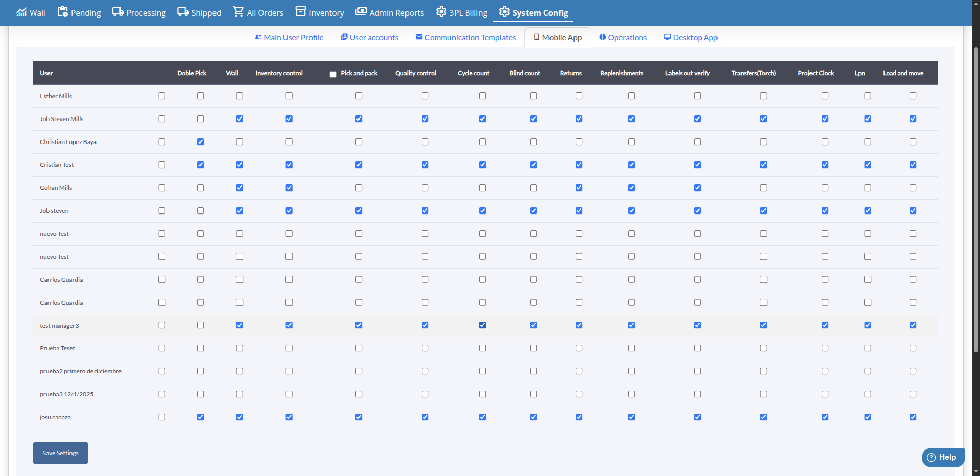Open Communication Templates tab
The height and width of the screenshot is (476, 980).
click(466, 38)
